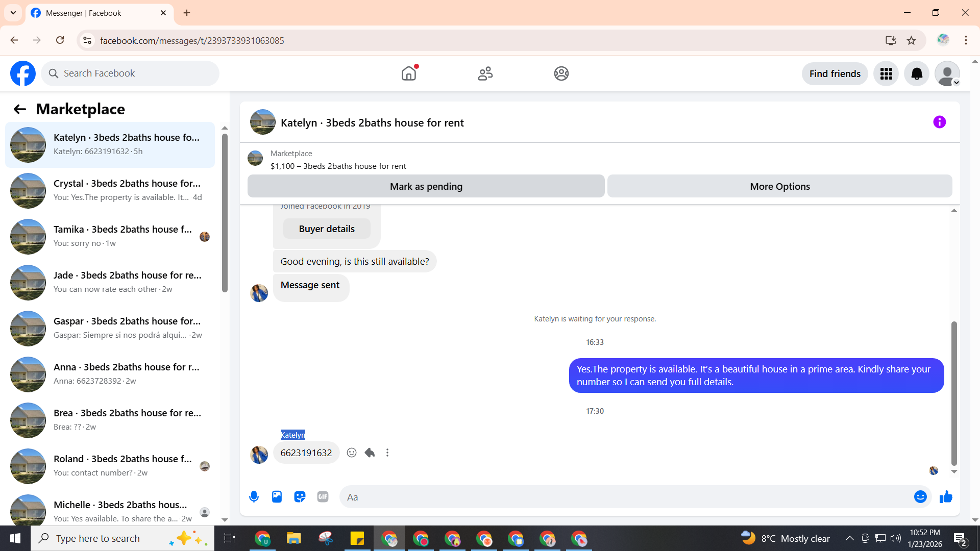Open the Chrome tab search dropdown
This screenshot has width=980, height=551.
13,13
